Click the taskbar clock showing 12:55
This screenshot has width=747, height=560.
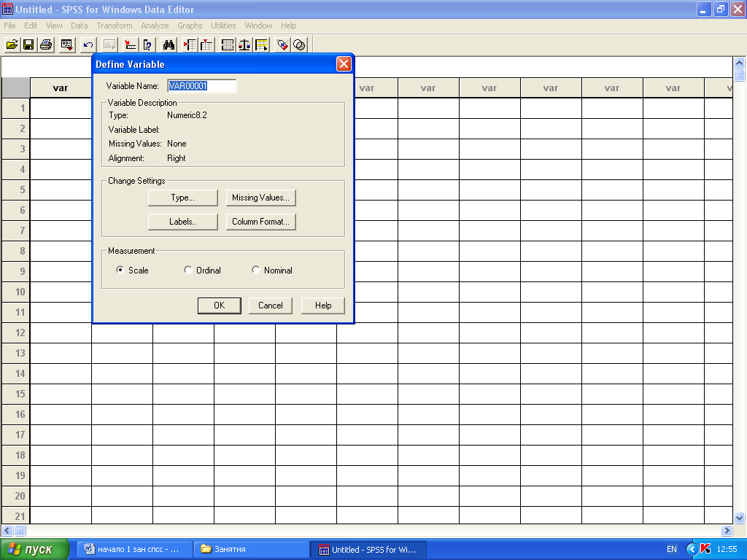[x=727, y=549]
